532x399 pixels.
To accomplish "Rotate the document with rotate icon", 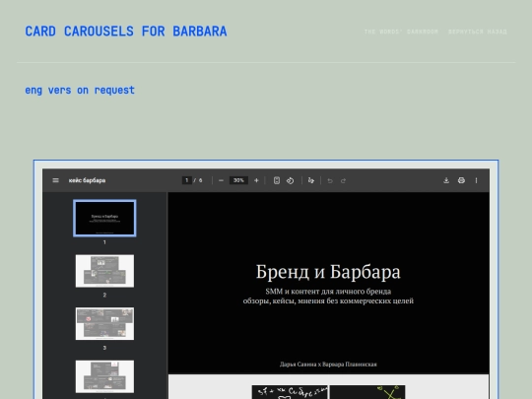I will pyautogui.click(x=290, y=180).
